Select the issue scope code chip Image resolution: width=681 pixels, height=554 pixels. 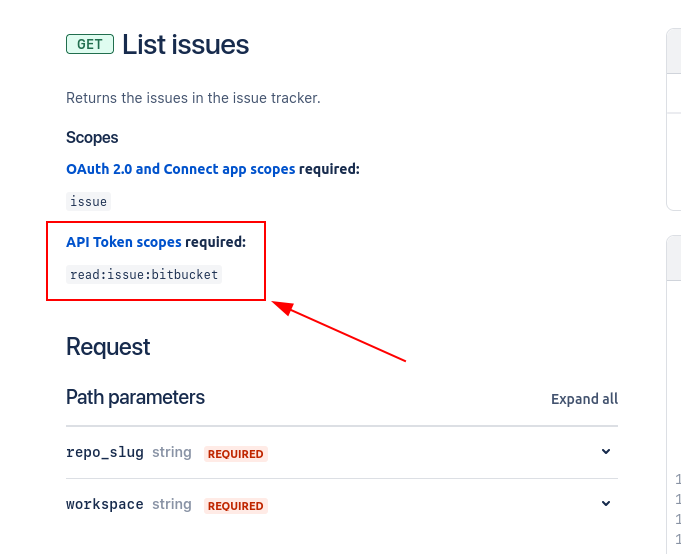pyautogui.click(x=89, y=201)
